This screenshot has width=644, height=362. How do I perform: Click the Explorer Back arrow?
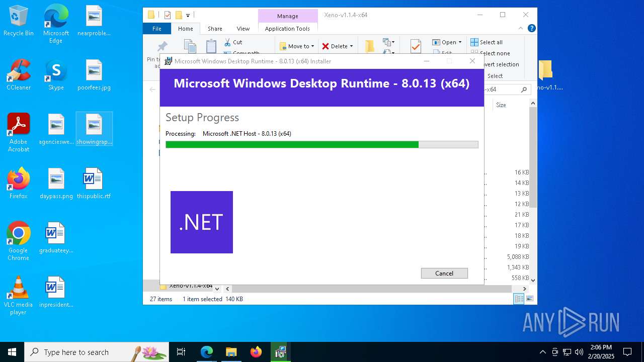pos(152,89)
